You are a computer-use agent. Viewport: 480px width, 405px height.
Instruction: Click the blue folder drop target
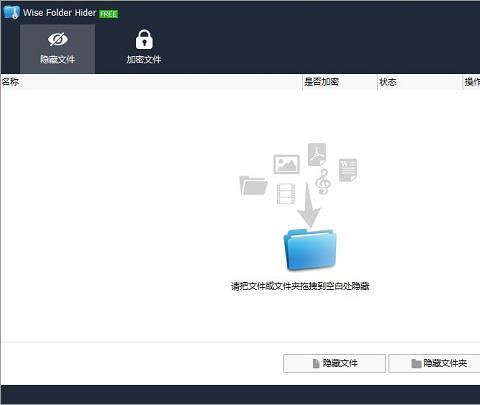click(310, 249)
